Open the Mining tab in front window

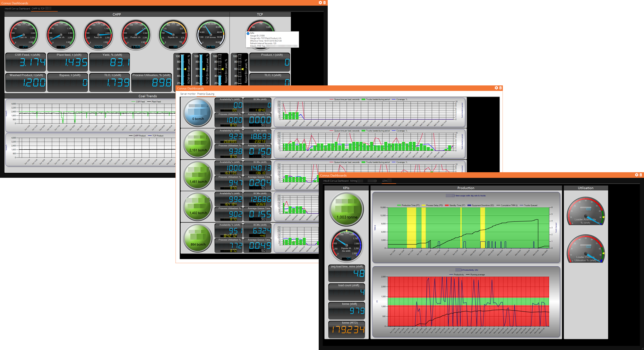353,181
